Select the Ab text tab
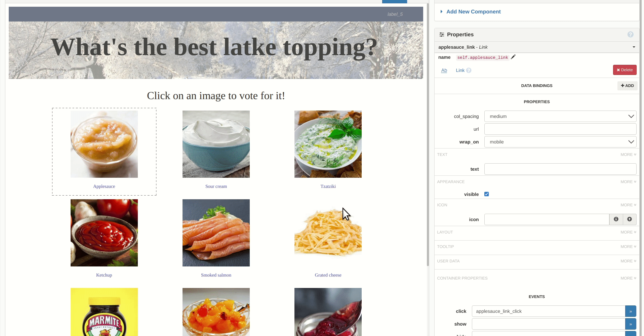This screenshot has width=644, height=336. click(x=444, y=70)
